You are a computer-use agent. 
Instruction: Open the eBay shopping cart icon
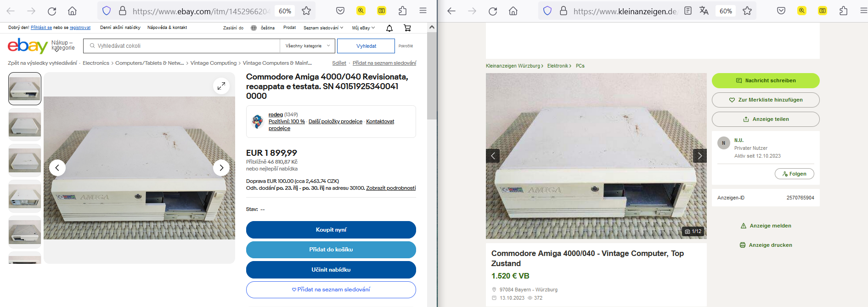407,28
